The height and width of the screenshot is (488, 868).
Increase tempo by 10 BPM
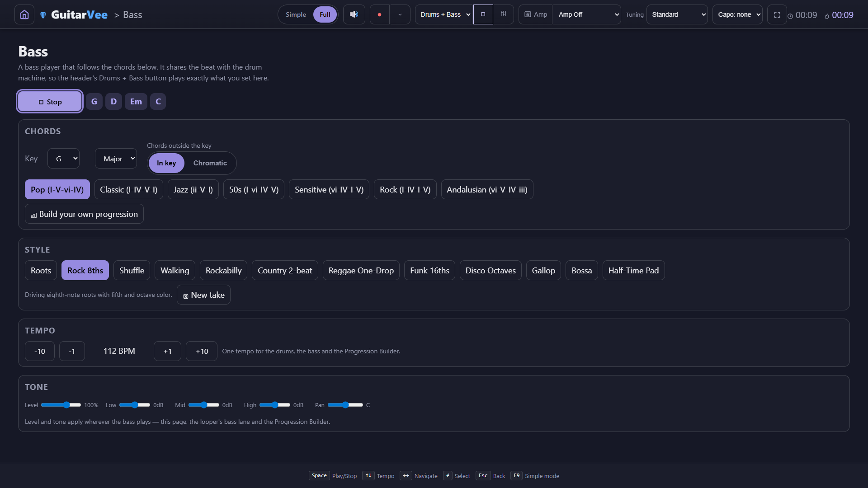(202, 352)
